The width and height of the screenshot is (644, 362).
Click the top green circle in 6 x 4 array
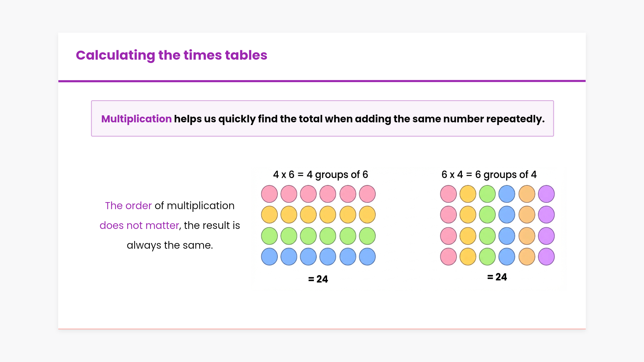487,194
